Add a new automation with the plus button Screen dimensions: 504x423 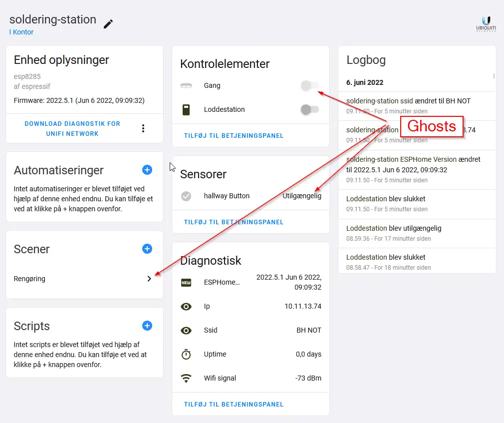click(x=147, y=170)
